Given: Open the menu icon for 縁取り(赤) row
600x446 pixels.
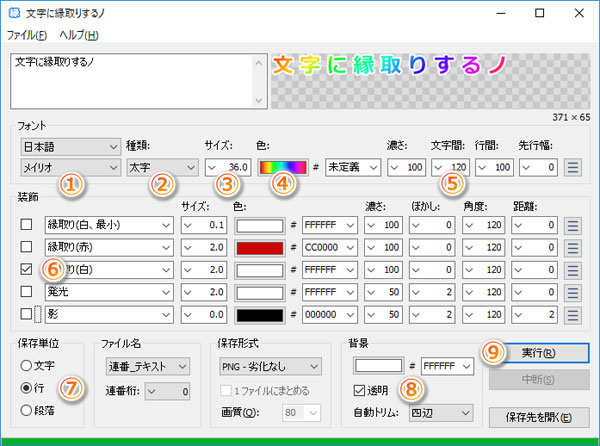Looking at the screenshot, I should (x=573, y=247).
